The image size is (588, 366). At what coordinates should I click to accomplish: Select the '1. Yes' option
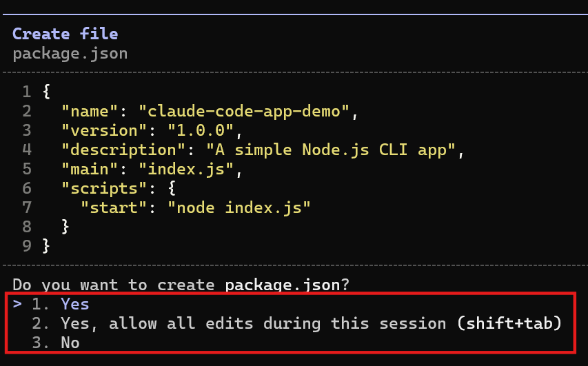tap(61, 304)
